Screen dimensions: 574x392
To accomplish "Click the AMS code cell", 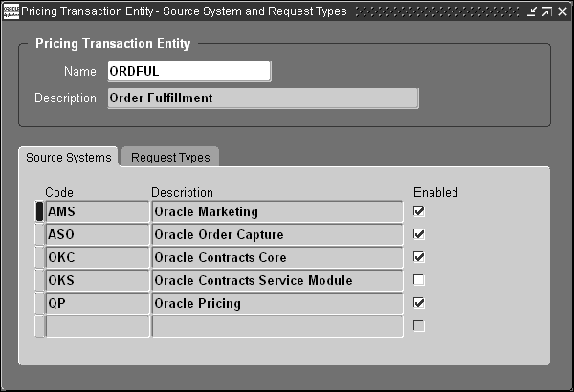I will (x=98, y=211).
